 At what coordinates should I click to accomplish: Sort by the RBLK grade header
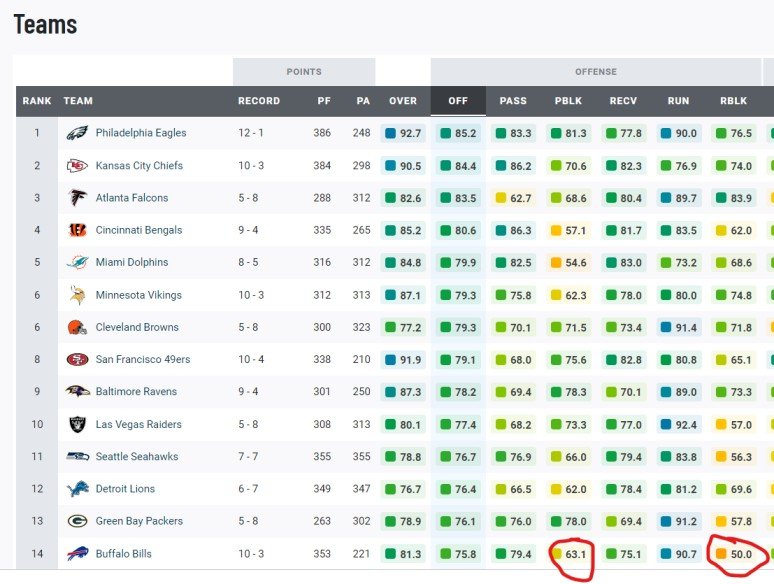pyautogui.click(x=733, y=101)
